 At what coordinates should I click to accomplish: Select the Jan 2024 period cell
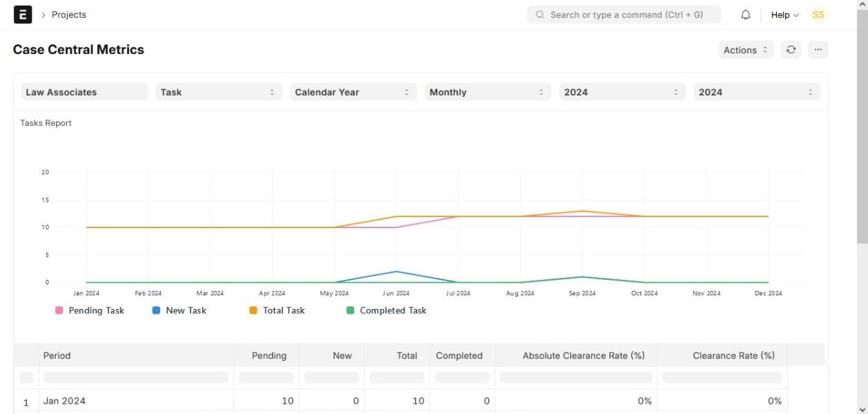click(136, 401)
